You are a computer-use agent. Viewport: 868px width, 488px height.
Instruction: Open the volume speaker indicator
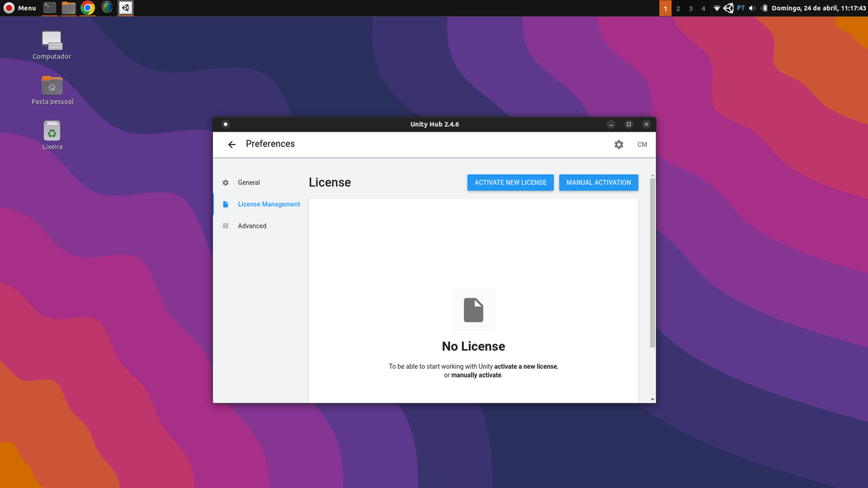(x=752, y=8)
